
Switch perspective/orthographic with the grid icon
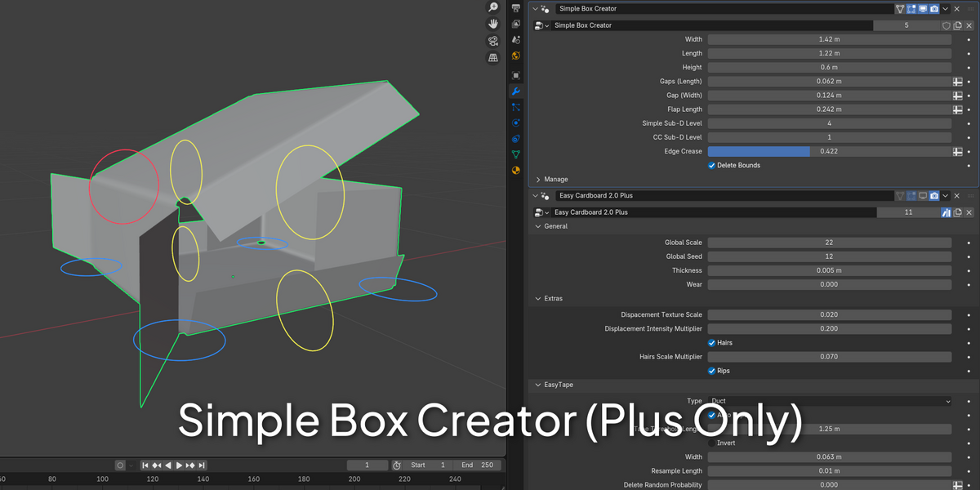493,58
